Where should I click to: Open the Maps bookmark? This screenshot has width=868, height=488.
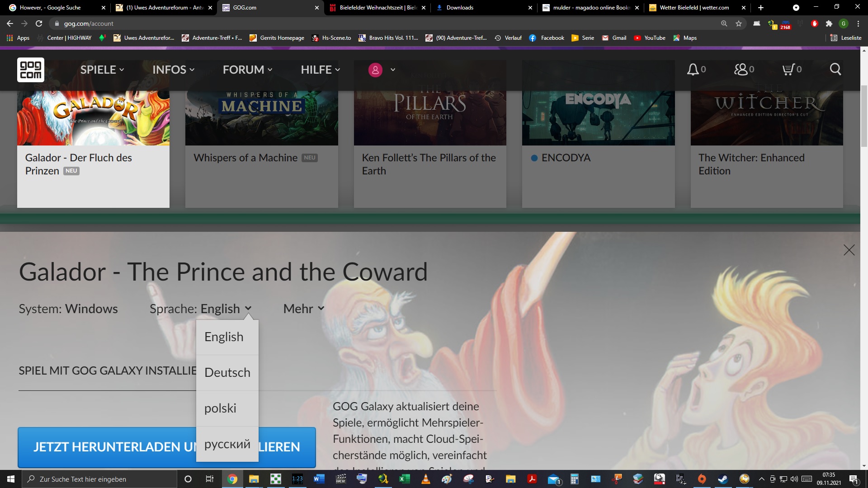click(x=685, y=38)
